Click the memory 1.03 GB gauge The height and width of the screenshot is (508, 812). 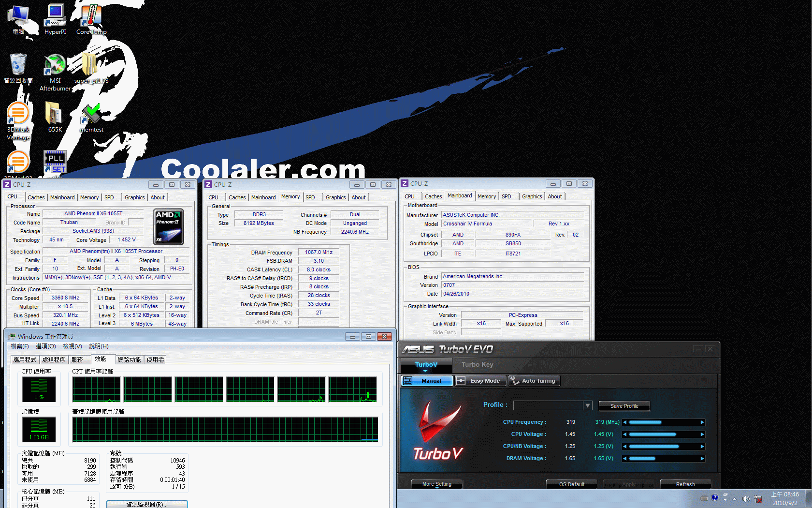coord(39,429)
